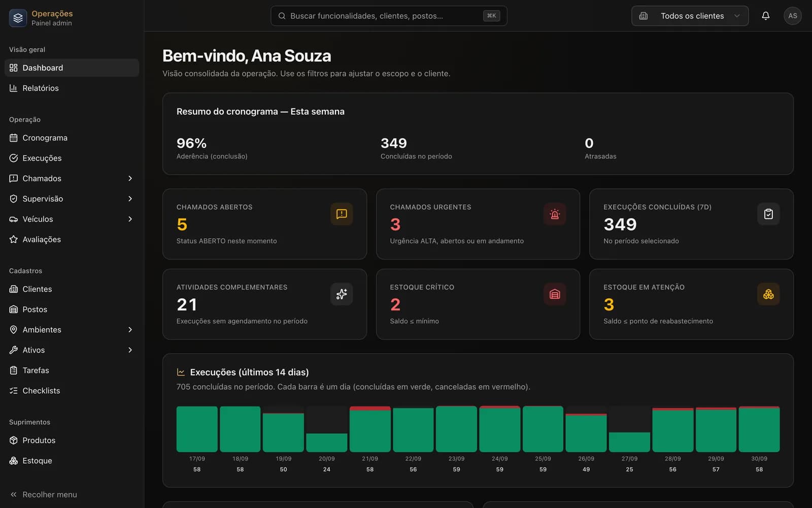
Task: Click the ⌘K shortcut badge
Action: point(491,16)
